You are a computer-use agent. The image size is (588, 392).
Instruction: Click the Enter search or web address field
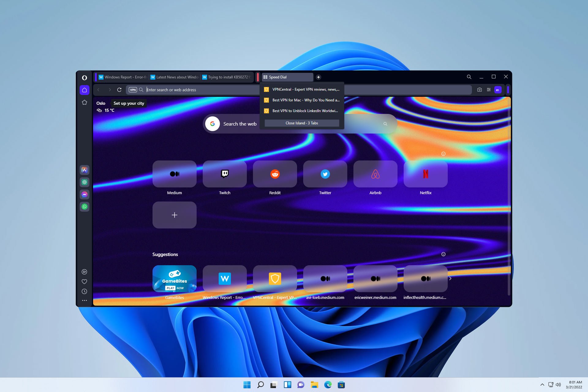(x=199, y=90)
